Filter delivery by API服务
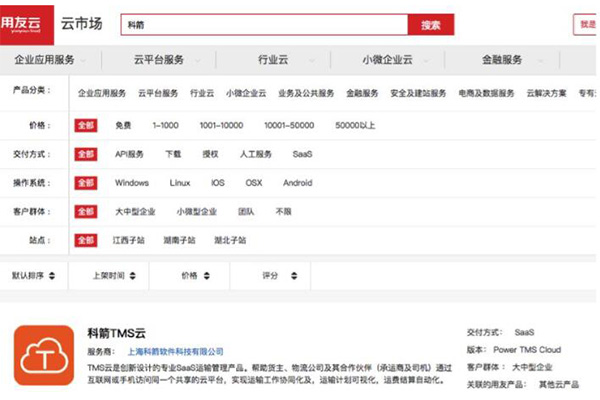600x400 pixels. 129,154
